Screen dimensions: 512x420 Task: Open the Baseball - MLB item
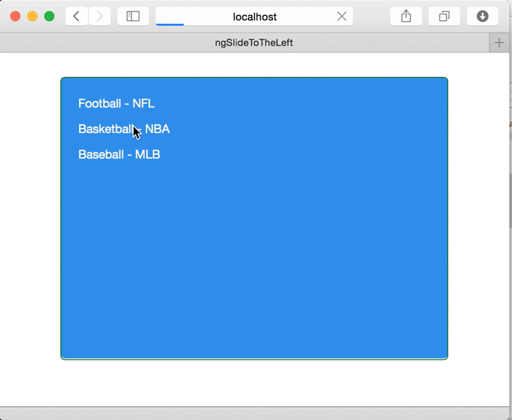click(x=119, y=154)
